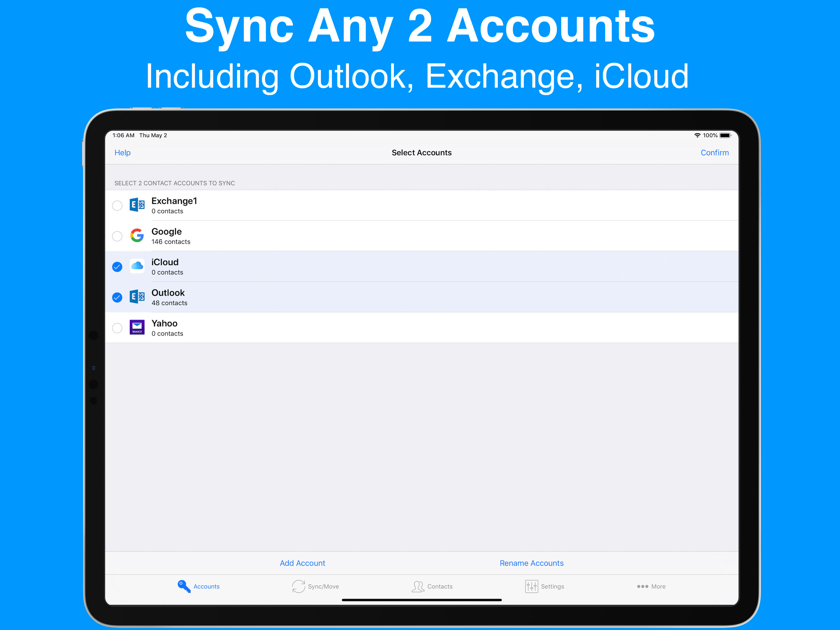
Task: Tap the Add Account button
Action: (x=302, y=563)
